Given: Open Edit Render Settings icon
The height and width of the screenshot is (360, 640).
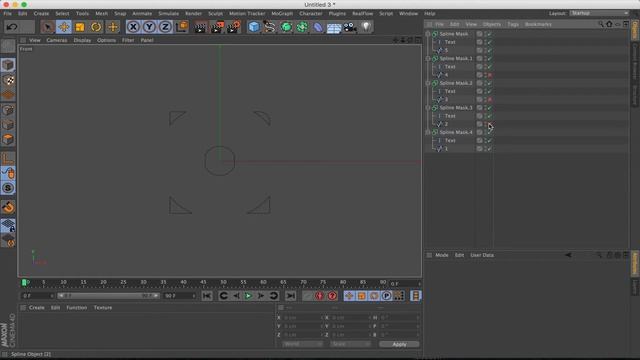Looking at the screenshot, I should tap(234, 27).
